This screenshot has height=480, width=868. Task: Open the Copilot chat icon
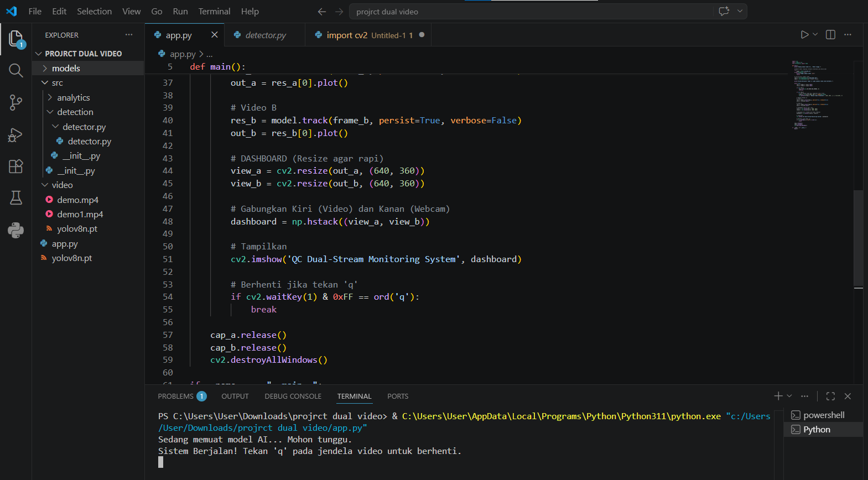click(724, 11)
